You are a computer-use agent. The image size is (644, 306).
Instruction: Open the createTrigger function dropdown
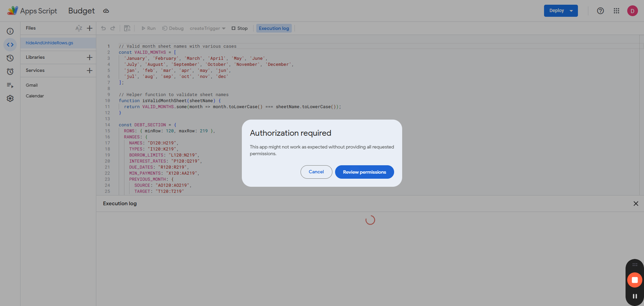click(208, 28)
